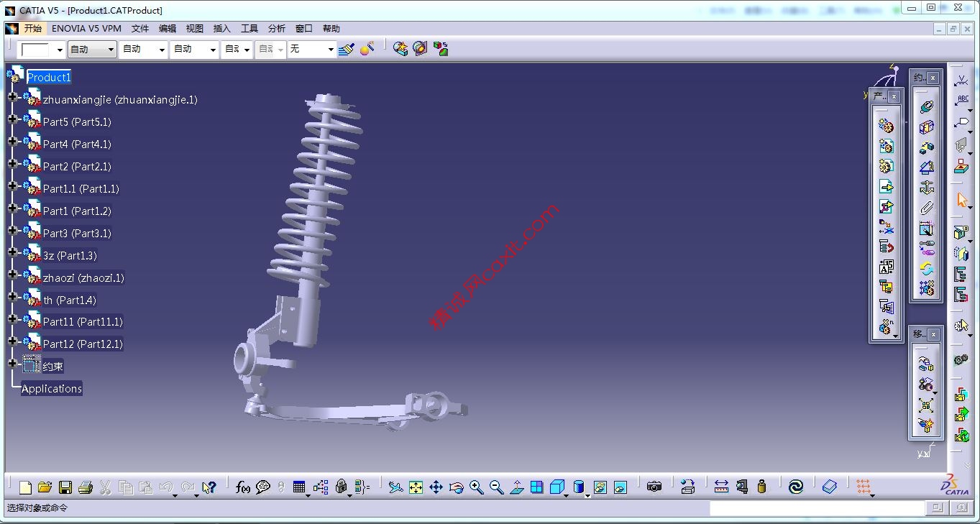The image size is (980, 524).
Task: Click the command input field in status bar
Action: click(x=817, y=508)
